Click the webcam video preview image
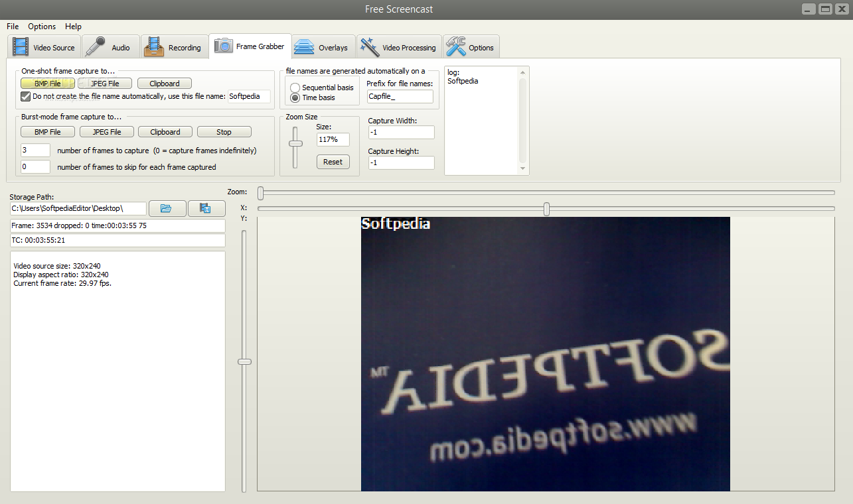 pyautogui.click(x=545, y=354)
